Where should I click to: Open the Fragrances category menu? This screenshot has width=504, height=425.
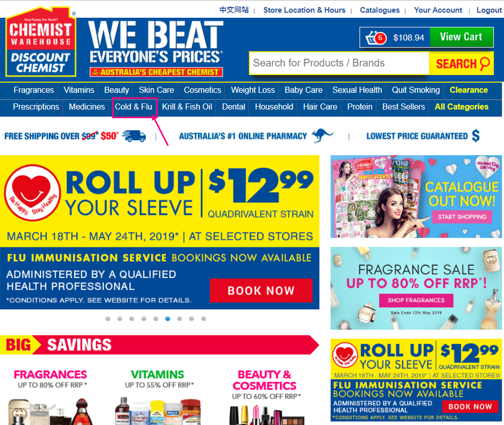[34, 90]
